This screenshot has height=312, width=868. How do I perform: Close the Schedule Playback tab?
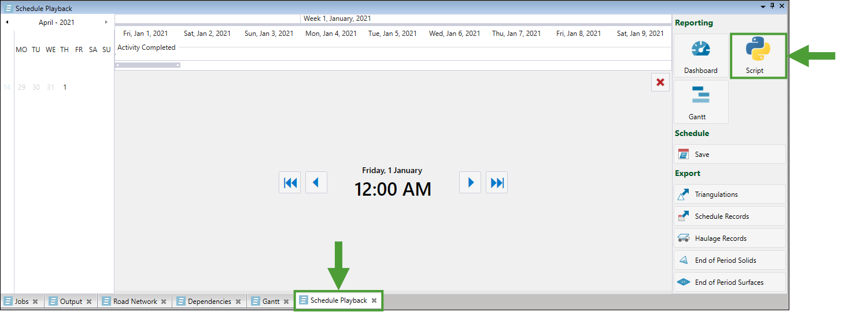click(374, 300)
